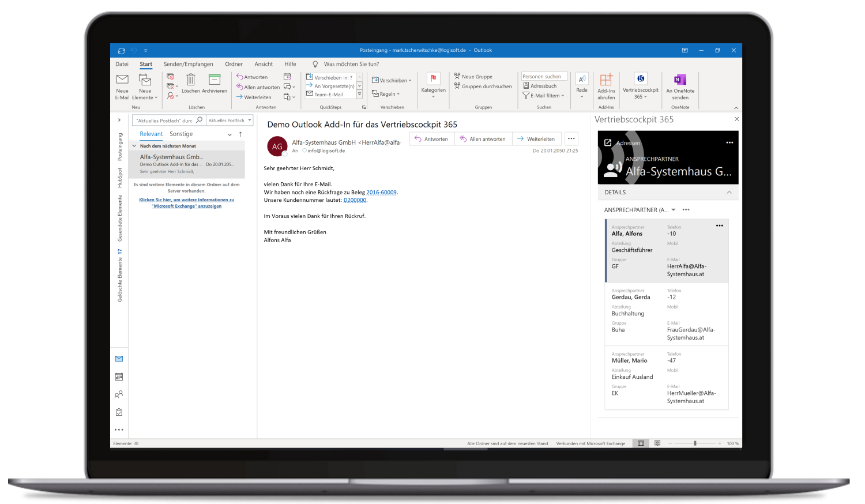Open the Ansprechpartner view dropdown
This screenshot has width=865, height=504.
click(x=673, y=210)
